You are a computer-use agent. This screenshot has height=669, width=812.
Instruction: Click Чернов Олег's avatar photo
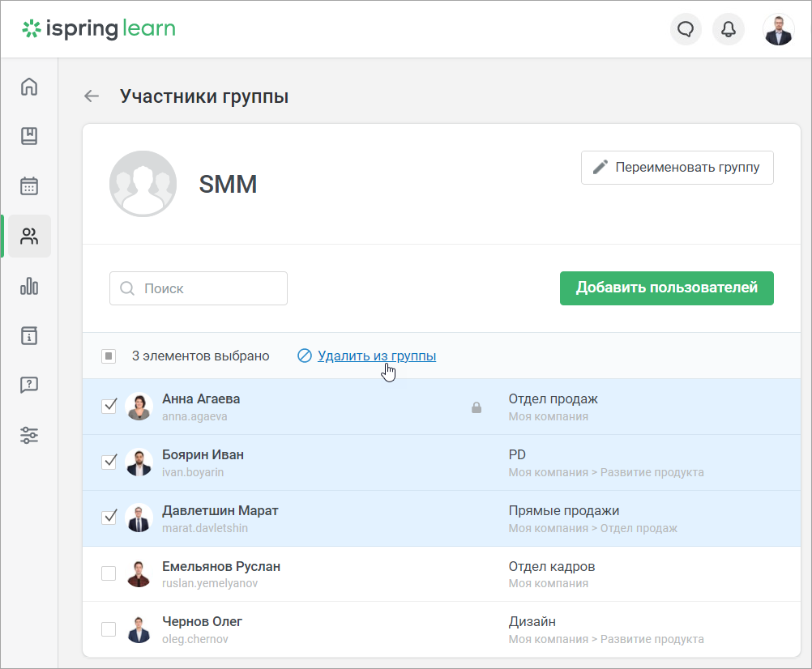point(139,629)
